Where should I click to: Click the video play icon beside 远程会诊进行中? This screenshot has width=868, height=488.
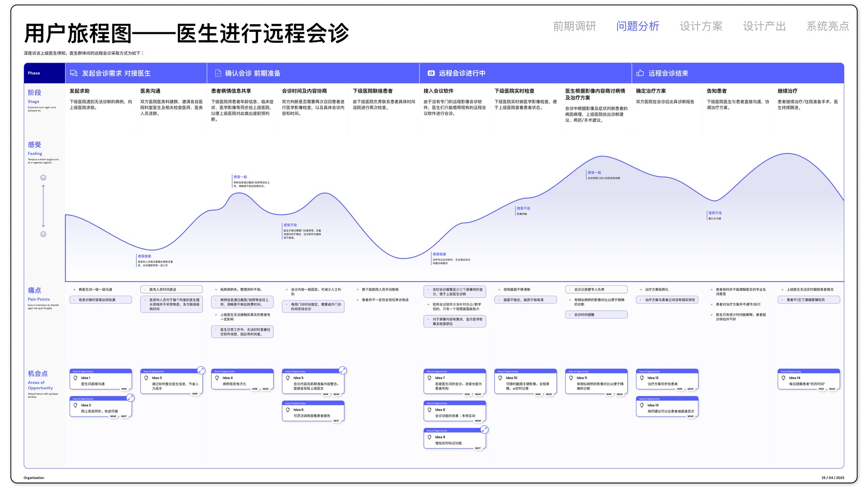(431, 73)
